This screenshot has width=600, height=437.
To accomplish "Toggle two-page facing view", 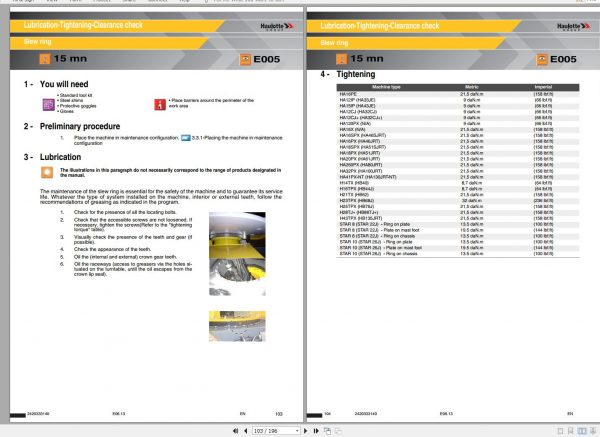I will [582, 431].
